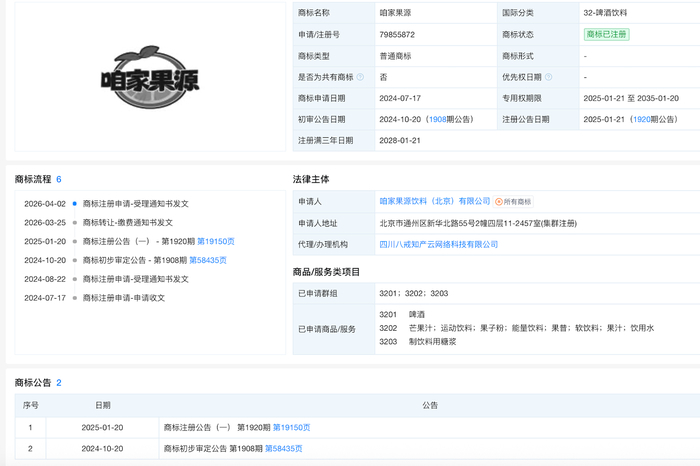Screen dimensions: 700x466
Task: Click the 商标公告 section heading
Action: click(x=34, y=382)
